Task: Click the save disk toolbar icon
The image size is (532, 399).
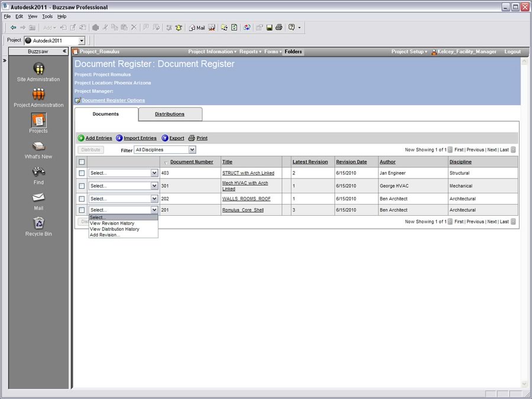Action: point(270,27)
